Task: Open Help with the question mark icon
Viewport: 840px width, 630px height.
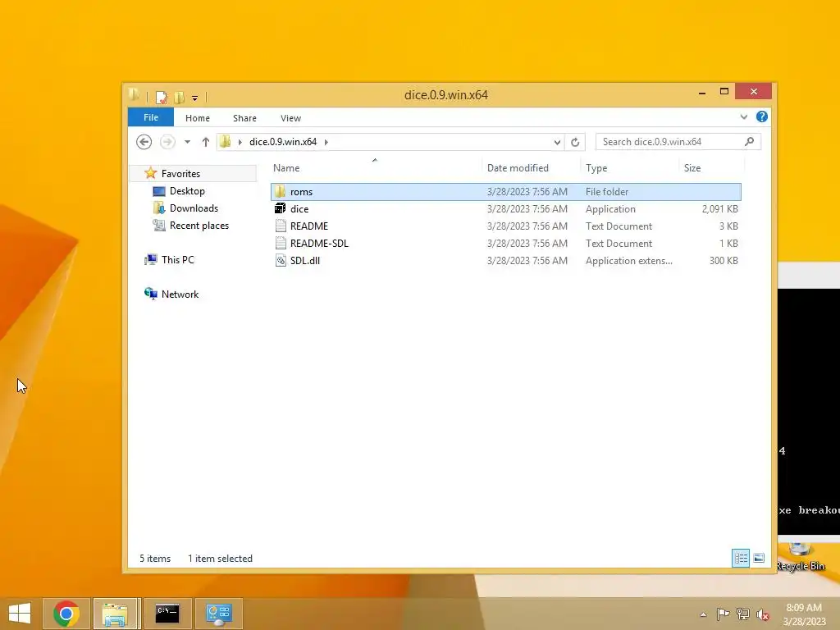Action: tap(761, 116)
